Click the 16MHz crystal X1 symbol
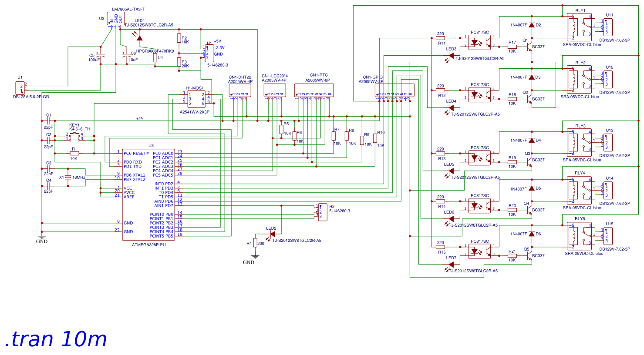This screenshot has width=644, height=355. coord(67,177)
